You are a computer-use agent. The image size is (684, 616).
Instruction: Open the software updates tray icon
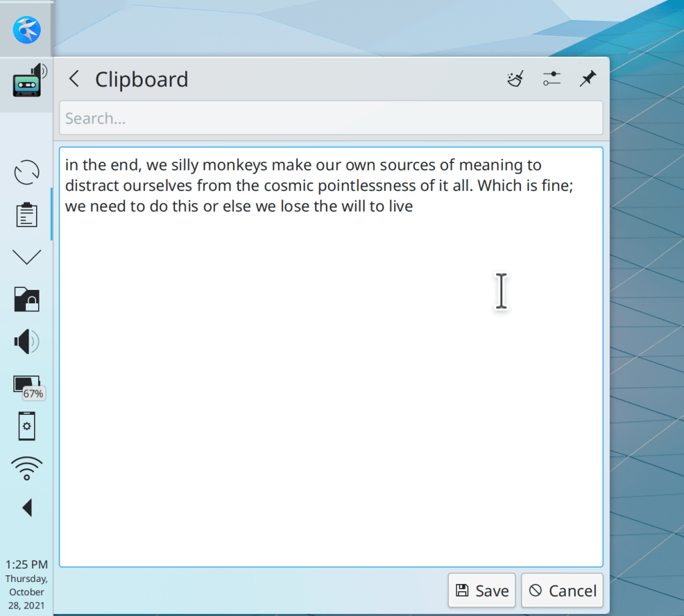click(x=27, y=172)
